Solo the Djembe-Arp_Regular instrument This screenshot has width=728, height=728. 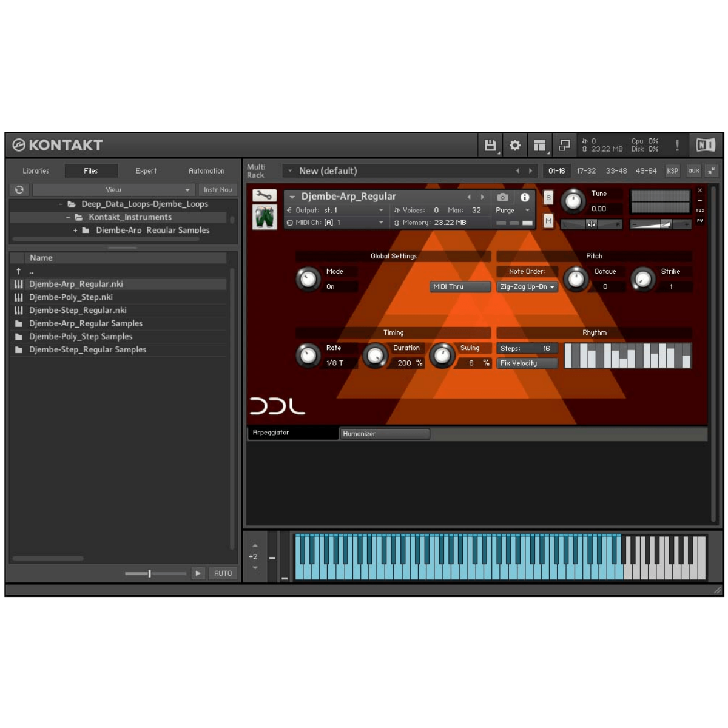548,198
